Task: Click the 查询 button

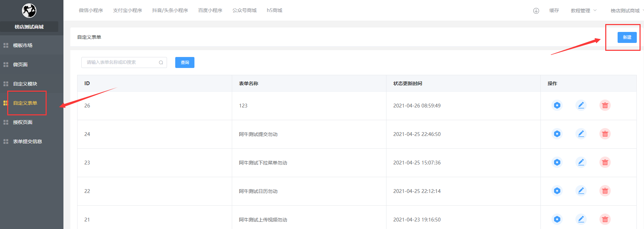Action: [185, 62]
